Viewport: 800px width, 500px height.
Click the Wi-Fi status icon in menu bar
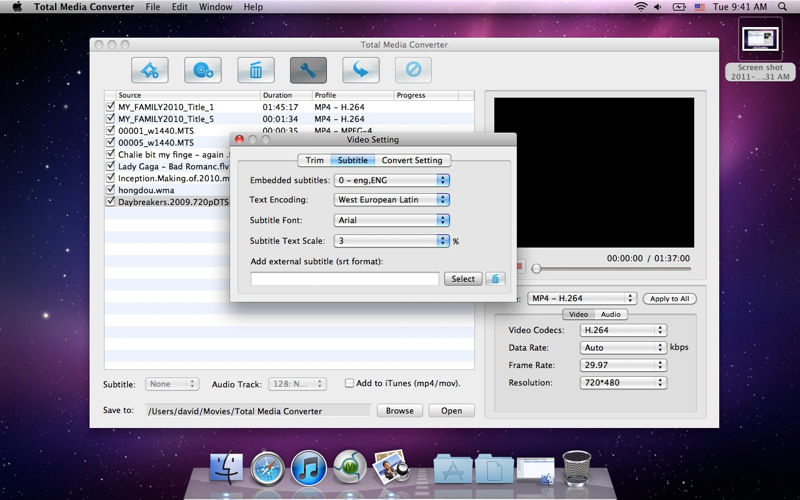pyautogui.click(x=640, y=7)
